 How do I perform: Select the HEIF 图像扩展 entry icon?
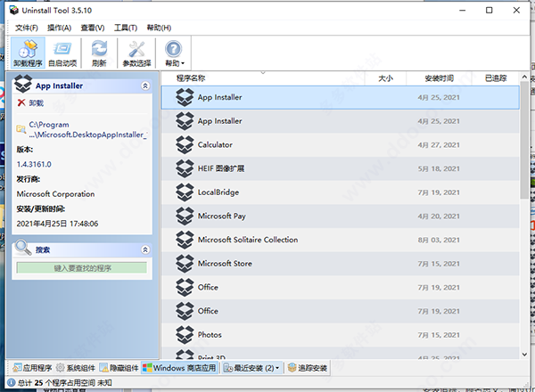[x=185, y=168]
